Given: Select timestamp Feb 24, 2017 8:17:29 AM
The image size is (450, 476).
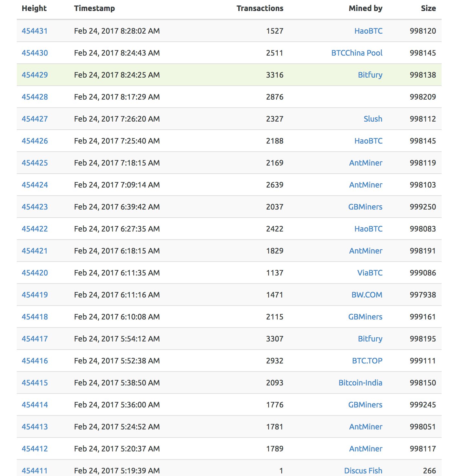Looking at the screenshot, I should click(x=117, y=97).
